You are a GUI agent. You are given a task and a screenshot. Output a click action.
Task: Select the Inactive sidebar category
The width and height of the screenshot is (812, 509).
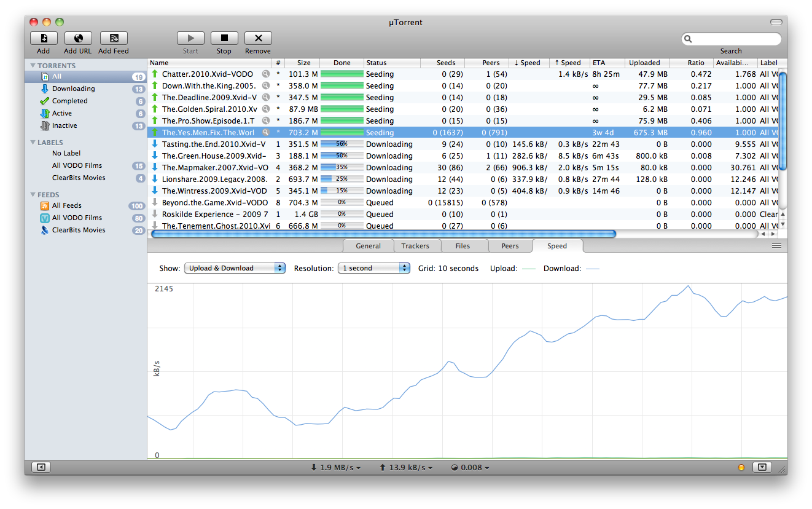click(x=85, y=125)
